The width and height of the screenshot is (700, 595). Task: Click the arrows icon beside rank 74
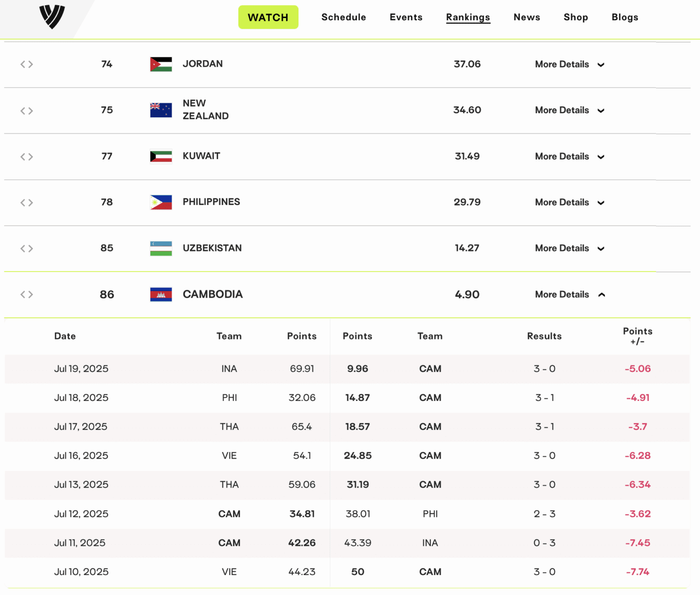[26, 64]
